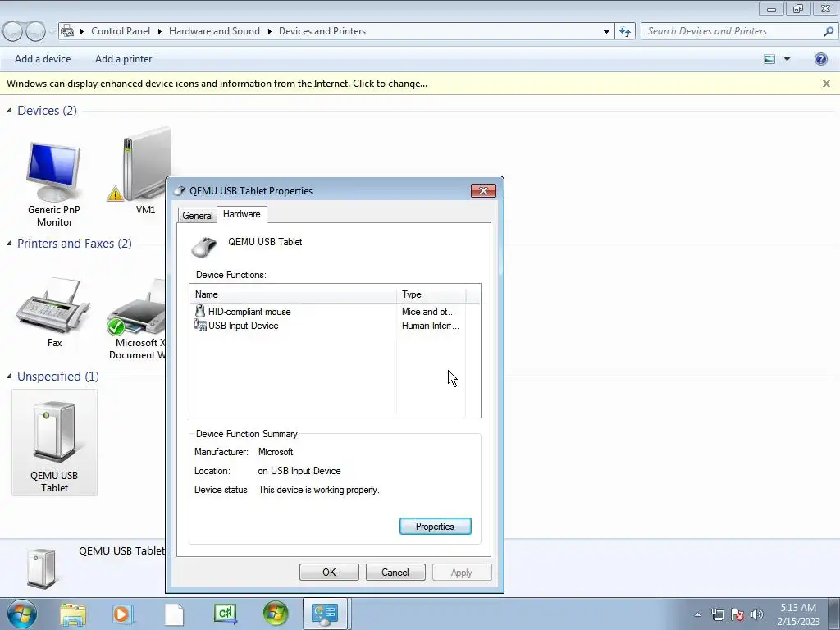Click OK in the properties dialog

(x=329, y=572)
